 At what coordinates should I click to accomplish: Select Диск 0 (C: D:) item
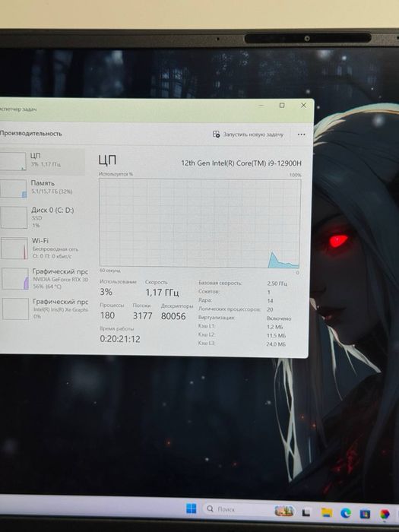pos(43,217)
